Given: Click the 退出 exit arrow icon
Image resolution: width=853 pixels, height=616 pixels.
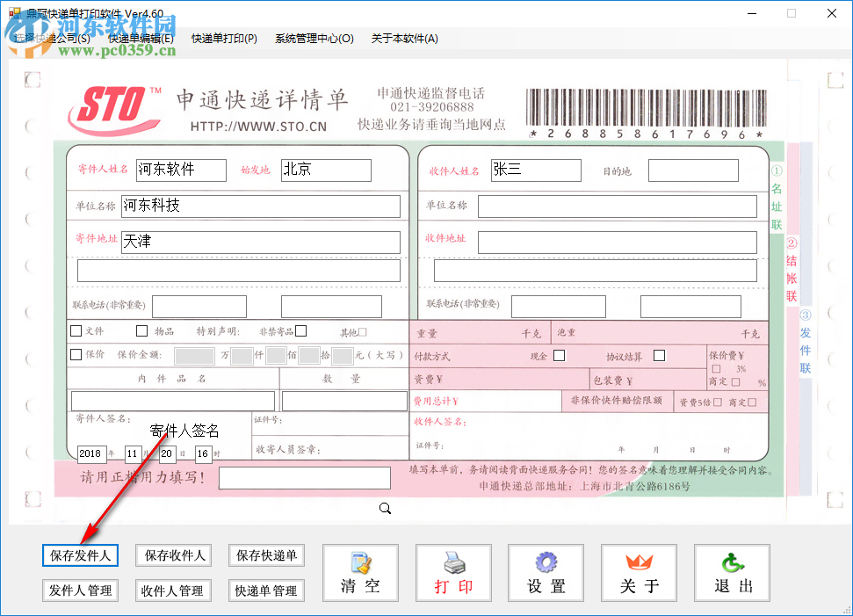Looking at the screenshot, I should tap(732, 572).
